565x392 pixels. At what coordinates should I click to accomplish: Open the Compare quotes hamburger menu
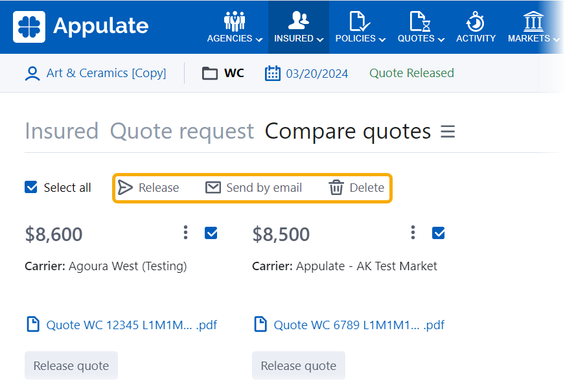pos(448,132)
